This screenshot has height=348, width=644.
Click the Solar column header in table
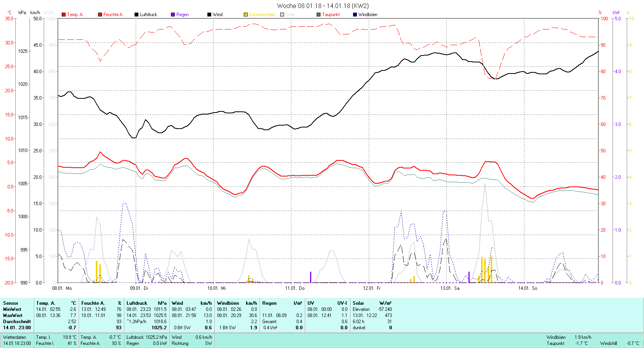click(x=358, y=303)
